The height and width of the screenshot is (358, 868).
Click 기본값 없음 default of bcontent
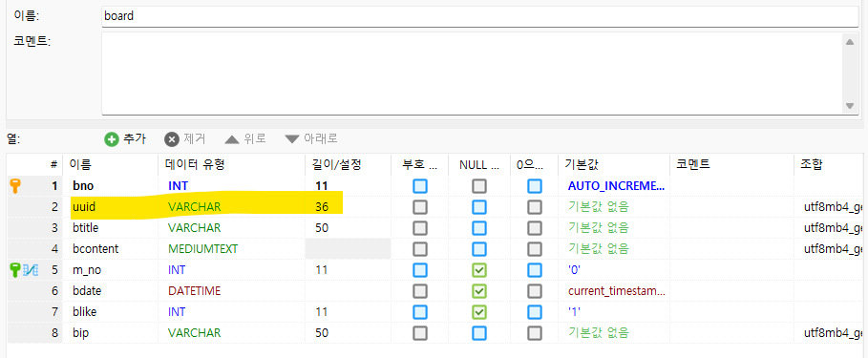pyautogui.click(x=599, y=249)
